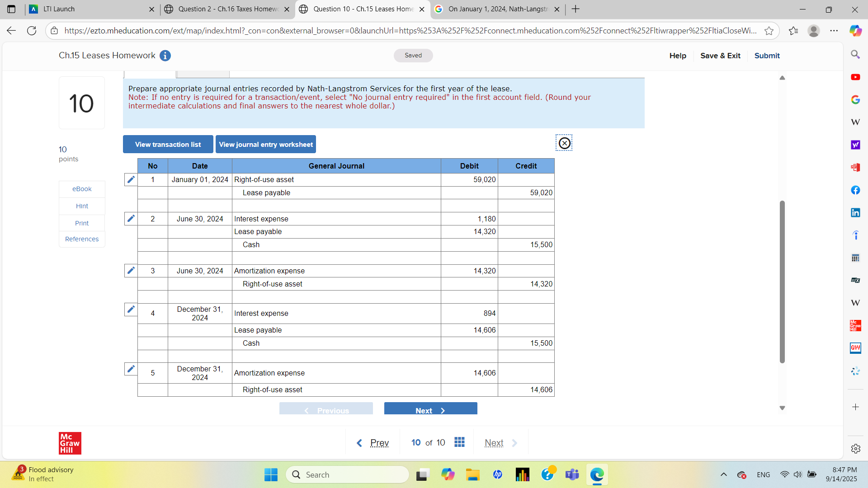This screenshot has height=488, width=868.
Task: Edit journal entry 4 using its pencil icon
Action: click(131, 309)
